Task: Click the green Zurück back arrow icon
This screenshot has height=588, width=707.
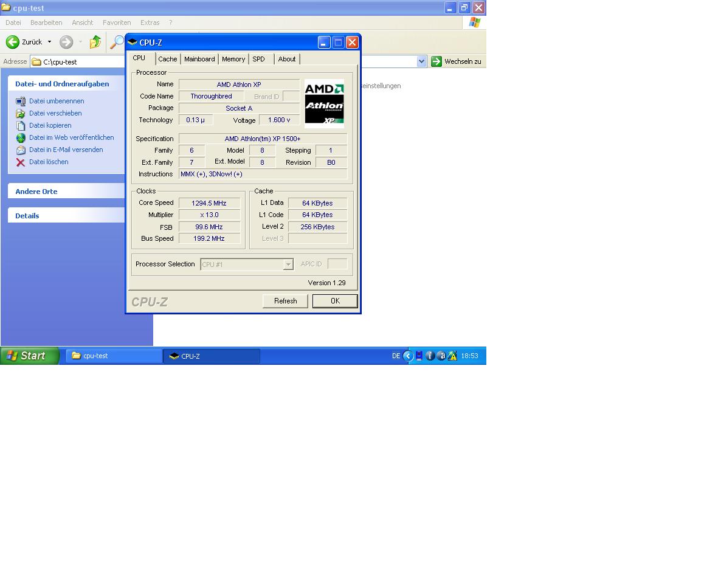Action: tap(13, 42)
